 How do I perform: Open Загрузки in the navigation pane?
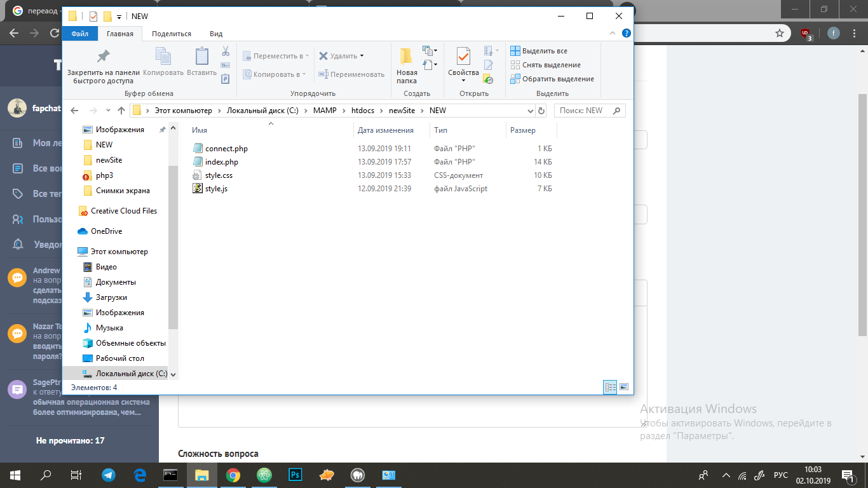pyautogui.click(x=111, y=297)
